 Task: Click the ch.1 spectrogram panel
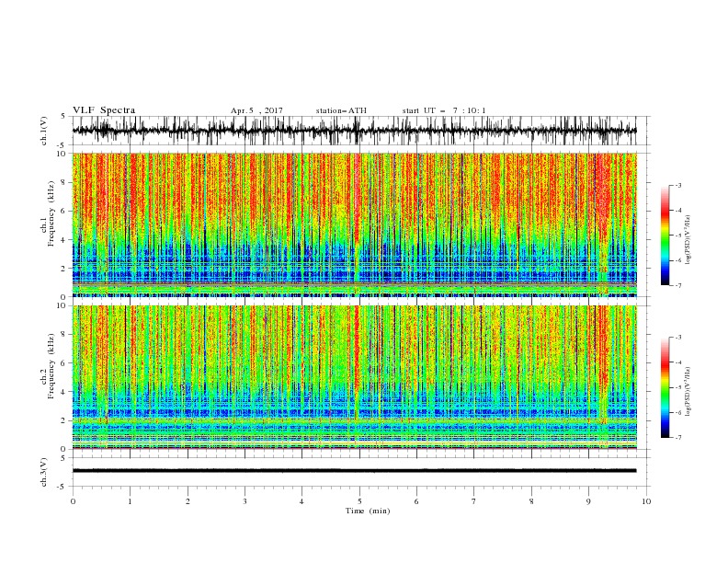pos(354,224)
